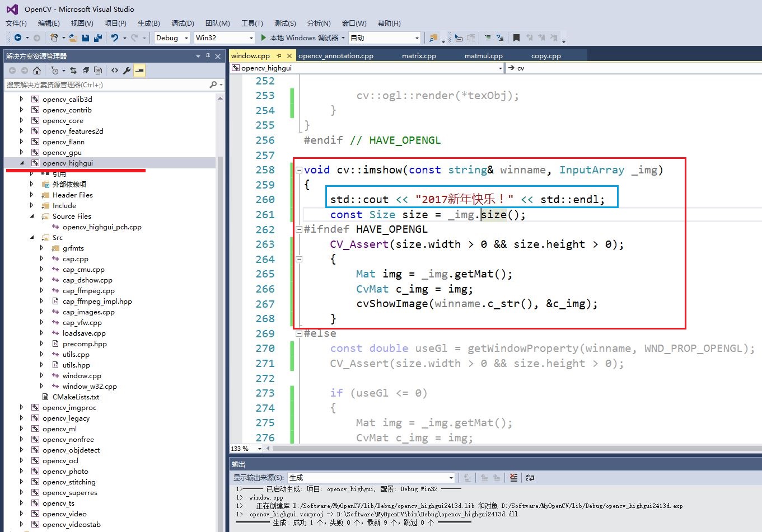Switch to the copy.cpp tab
The height and width of the screenshot is (532, 762).
click(546, 56)
